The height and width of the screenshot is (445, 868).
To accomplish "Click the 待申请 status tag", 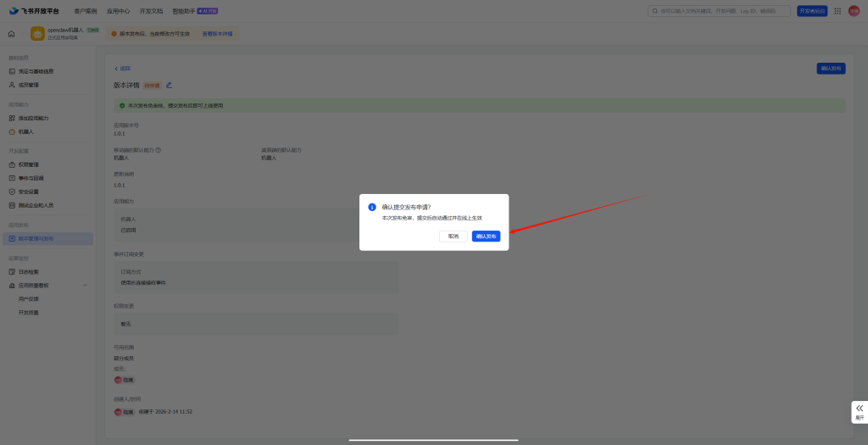I will pos(152,86).
